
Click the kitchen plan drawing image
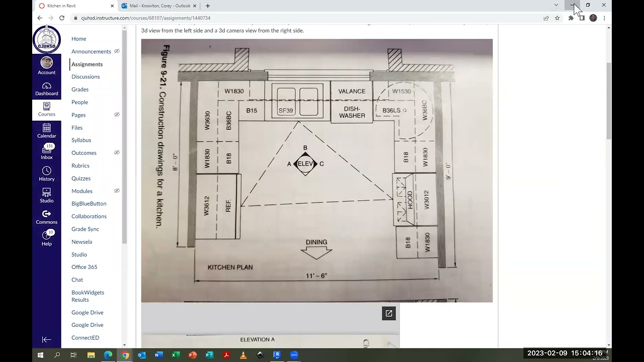tap(317, 171)
